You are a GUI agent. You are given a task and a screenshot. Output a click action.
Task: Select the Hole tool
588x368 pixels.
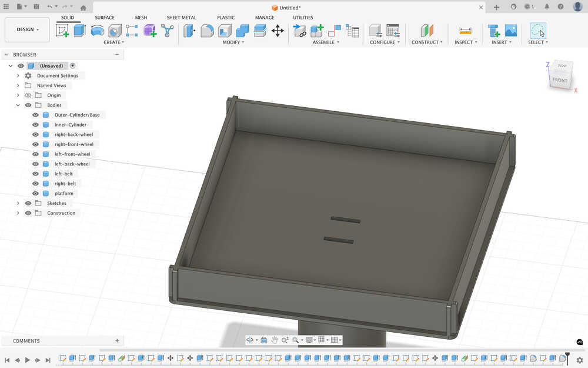[115, 31]
